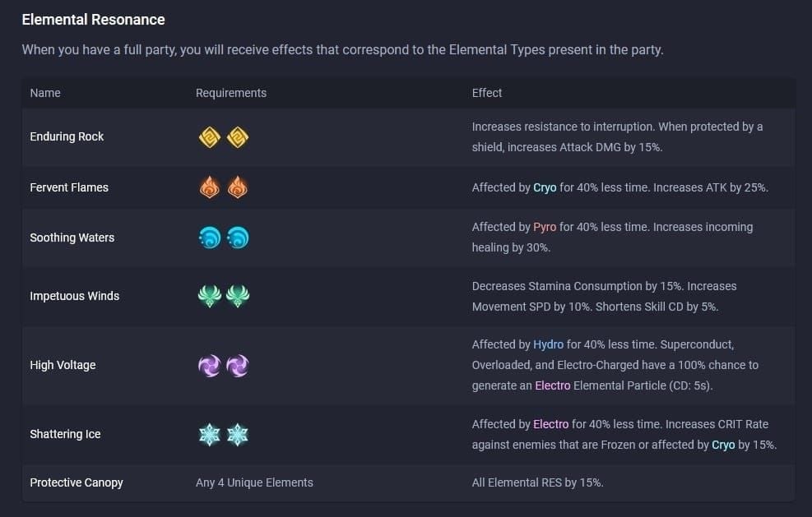
Task: Click the right Cryo snowflake icon for Shattering Ice
Action: (238, 434)
